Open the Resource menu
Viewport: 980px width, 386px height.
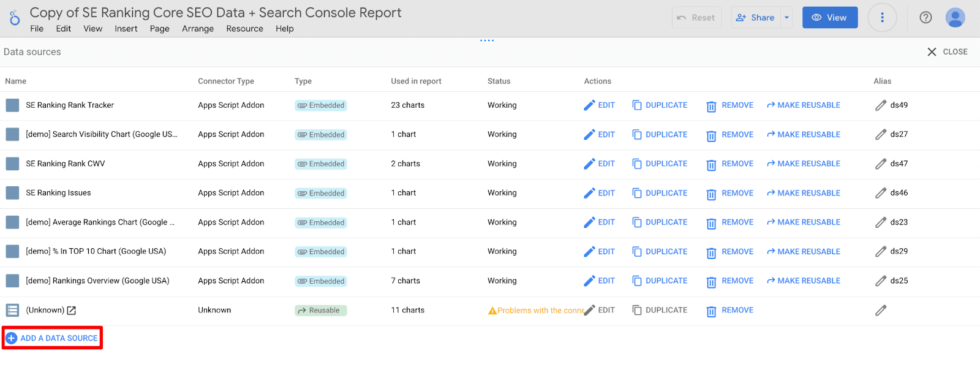[x=244, y=29]
